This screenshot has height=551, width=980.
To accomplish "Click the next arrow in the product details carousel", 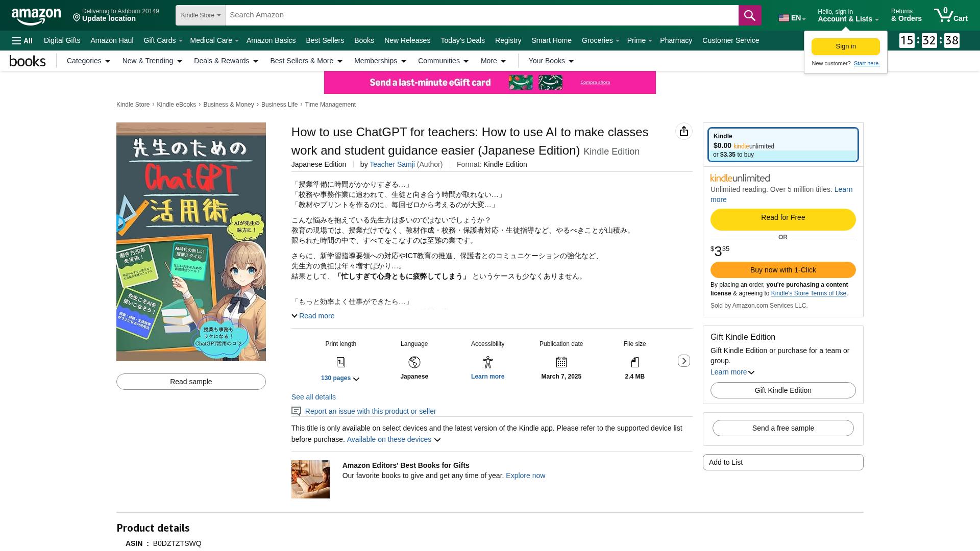I will click(x=683, y=361).
